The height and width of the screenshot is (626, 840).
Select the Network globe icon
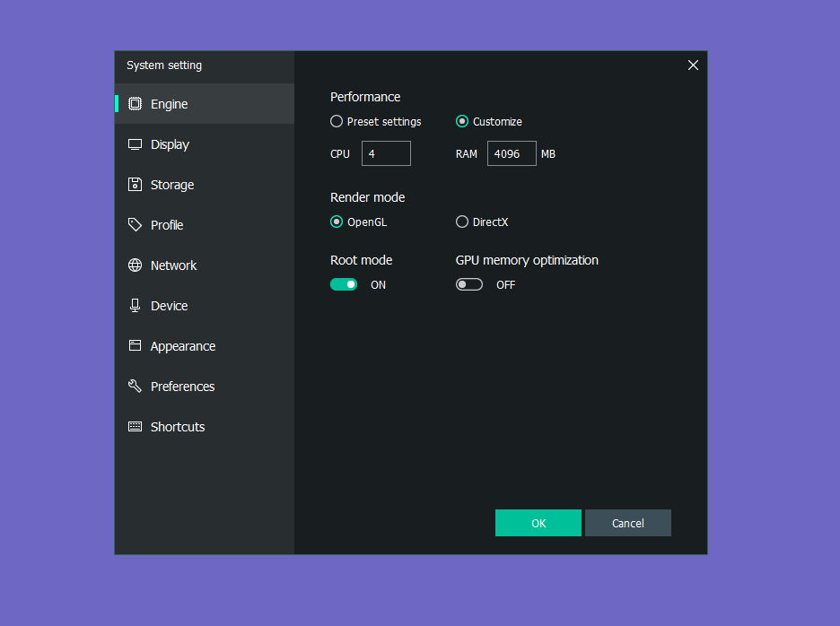pyautogui.click(x=135, y=265)
